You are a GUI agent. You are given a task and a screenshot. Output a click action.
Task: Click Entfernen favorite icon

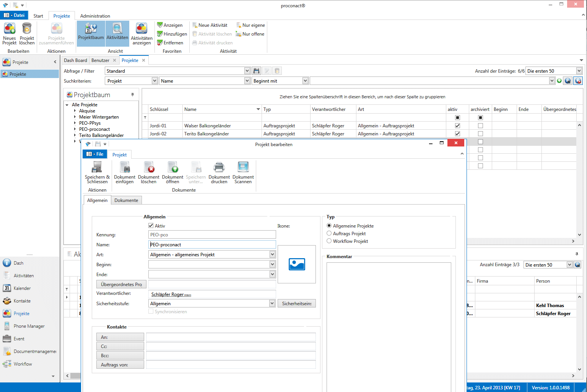[170, 43]
